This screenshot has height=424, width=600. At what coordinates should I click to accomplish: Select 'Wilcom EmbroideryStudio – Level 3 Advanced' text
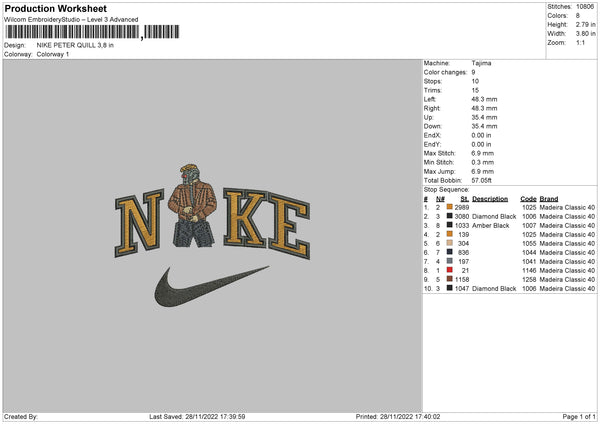pos(71,20)
